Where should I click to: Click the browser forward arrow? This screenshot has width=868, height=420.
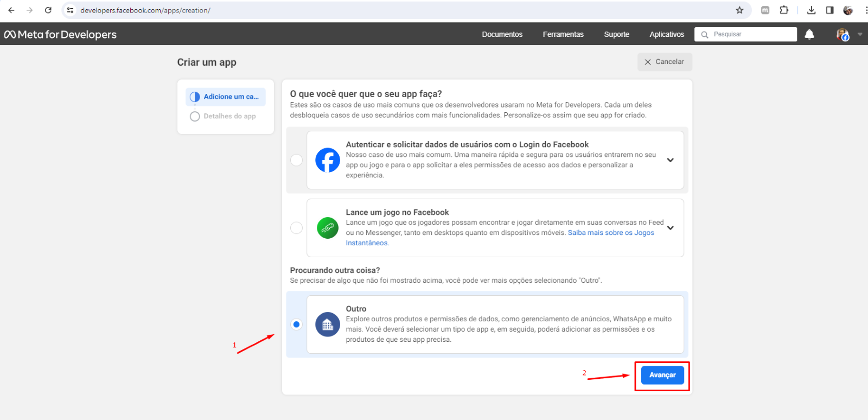tap(30, 10)
